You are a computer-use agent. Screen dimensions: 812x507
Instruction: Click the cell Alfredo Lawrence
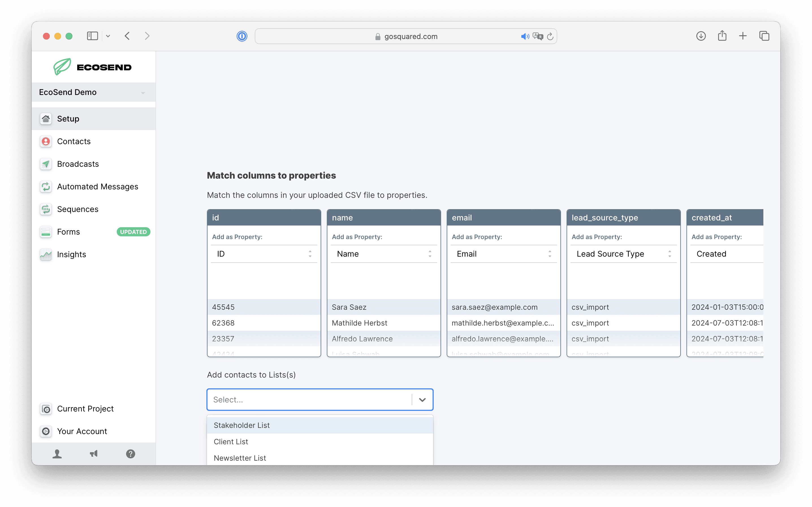coord(384,339)
